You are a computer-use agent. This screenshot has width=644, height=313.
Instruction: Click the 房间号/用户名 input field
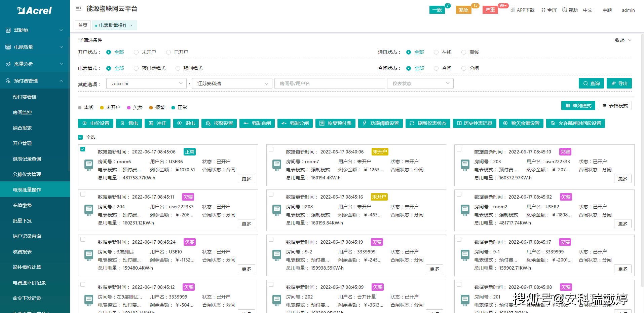click(x=329, y=83)
